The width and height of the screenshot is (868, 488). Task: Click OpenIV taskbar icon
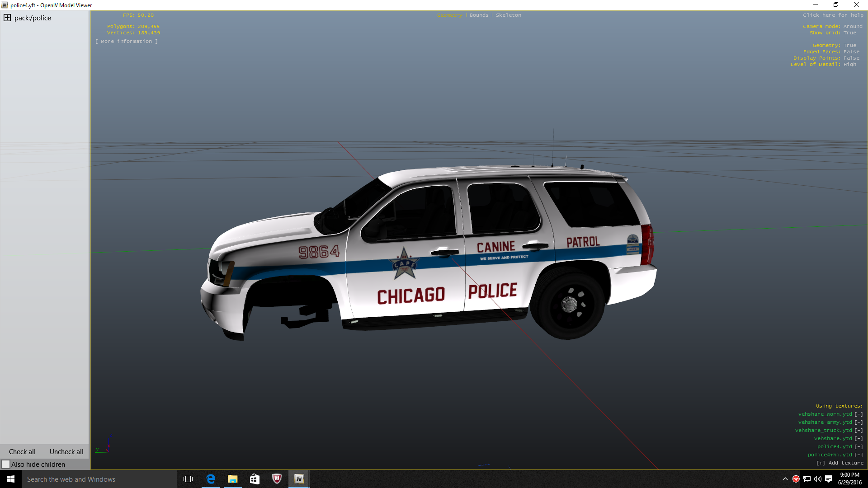pyautogui.click(x=299, y=479)
